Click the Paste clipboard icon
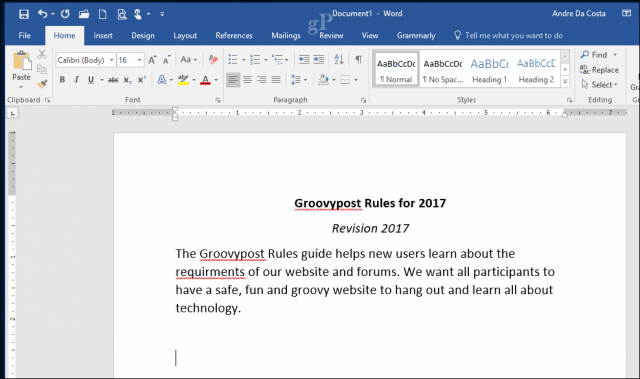 [22, 61]
